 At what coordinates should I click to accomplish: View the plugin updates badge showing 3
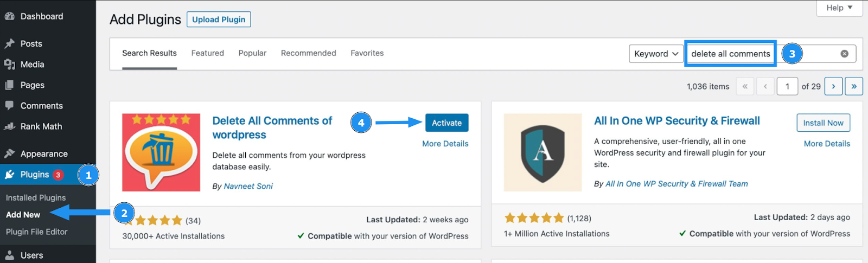tap(58, 175)
